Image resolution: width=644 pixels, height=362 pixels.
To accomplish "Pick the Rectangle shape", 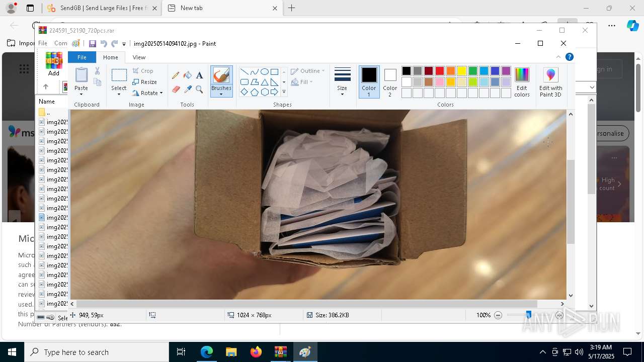I will (274, 71).
